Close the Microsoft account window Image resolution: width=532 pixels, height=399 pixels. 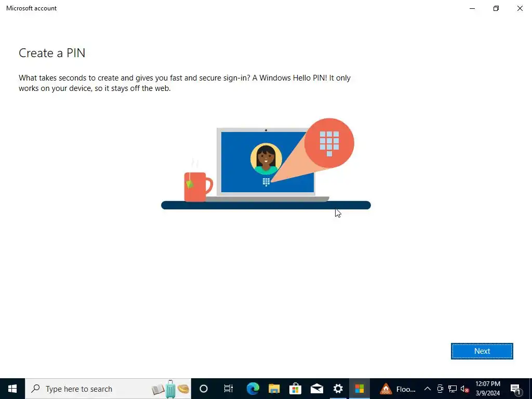coord(520,8)
